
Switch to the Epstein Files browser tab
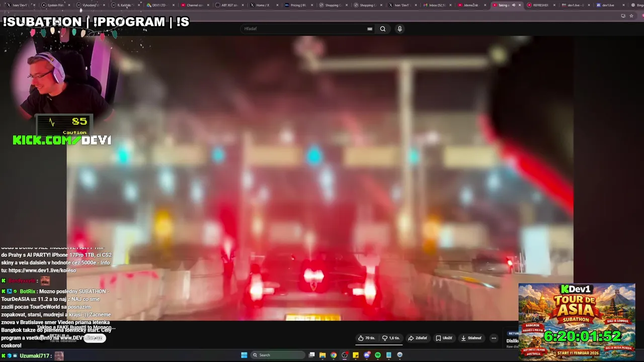coord(55,5)
